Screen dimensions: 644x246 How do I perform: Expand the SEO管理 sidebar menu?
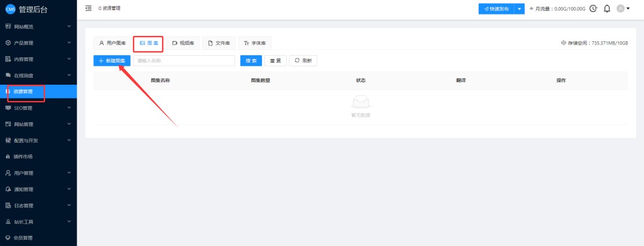point(38,108)
